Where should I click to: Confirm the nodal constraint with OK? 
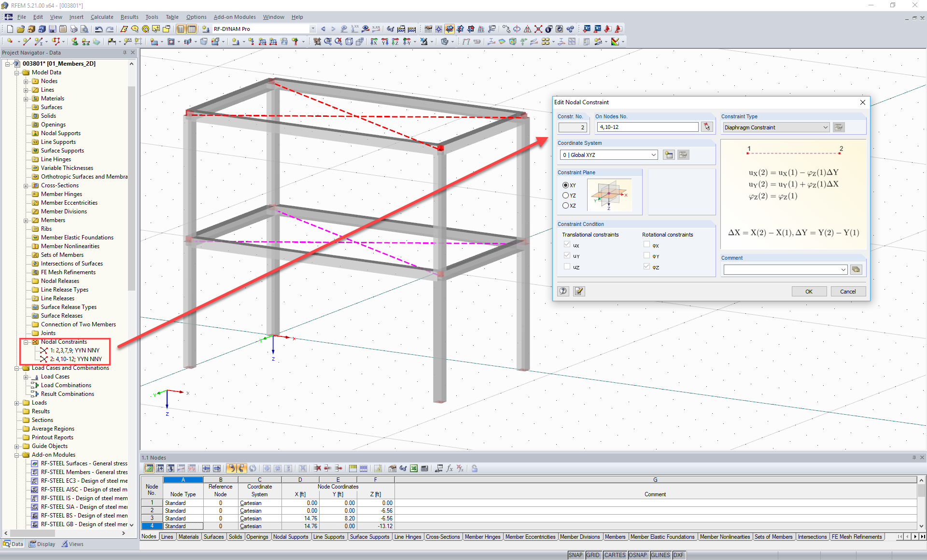[x=809, y=291]
